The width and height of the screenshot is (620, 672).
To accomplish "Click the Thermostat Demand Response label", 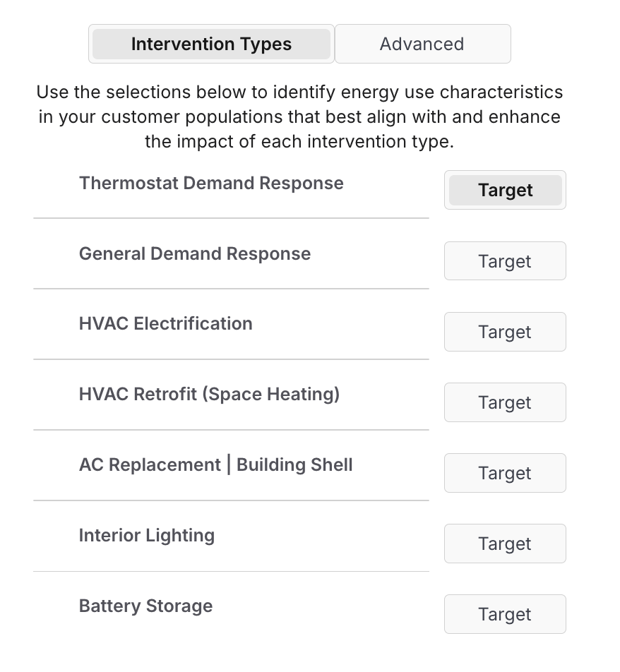I will (211, 183).
